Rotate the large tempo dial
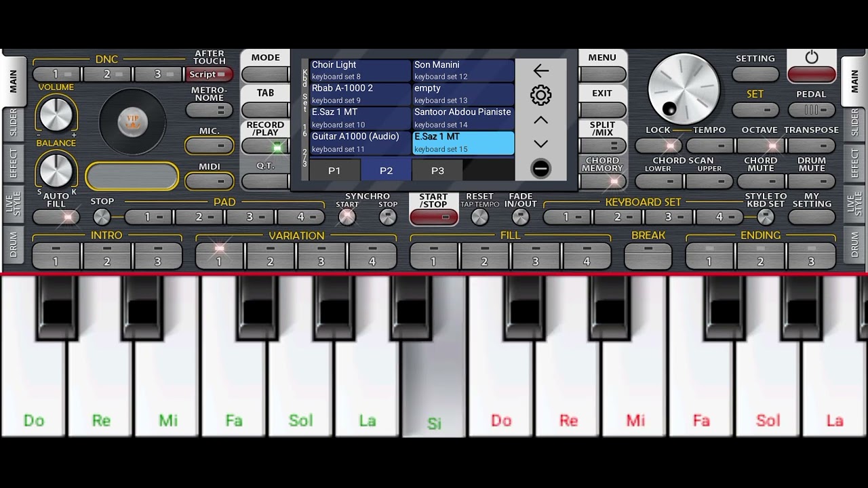 (x=684, y=89)
